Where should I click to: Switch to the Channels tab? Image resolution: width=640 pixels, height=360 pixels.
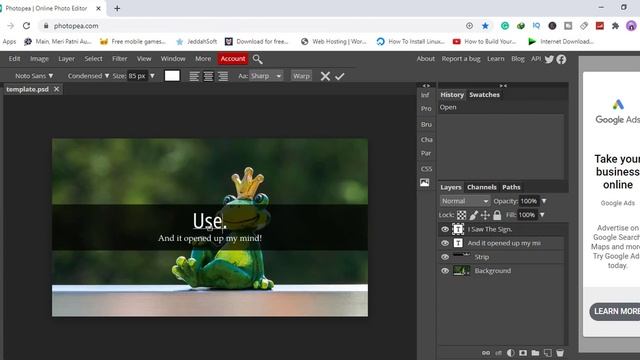pyautogui.click(x=482, y=187)
